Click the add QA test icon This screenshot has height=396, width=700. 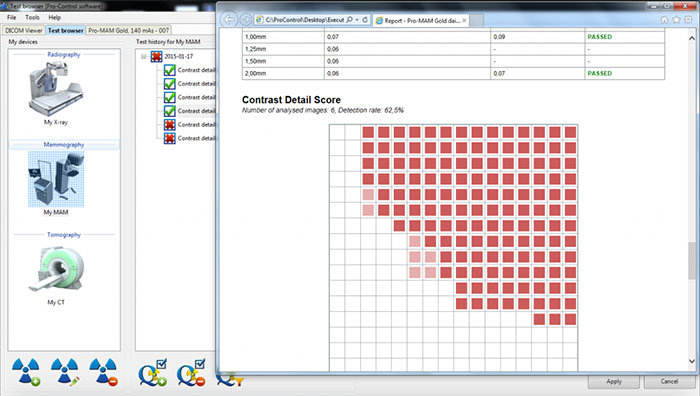click(153, 373)
